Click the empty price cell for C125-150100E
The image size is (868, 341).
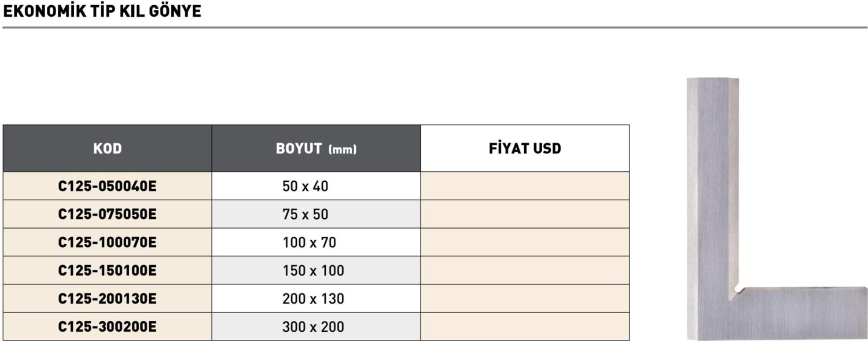[525, 270]
